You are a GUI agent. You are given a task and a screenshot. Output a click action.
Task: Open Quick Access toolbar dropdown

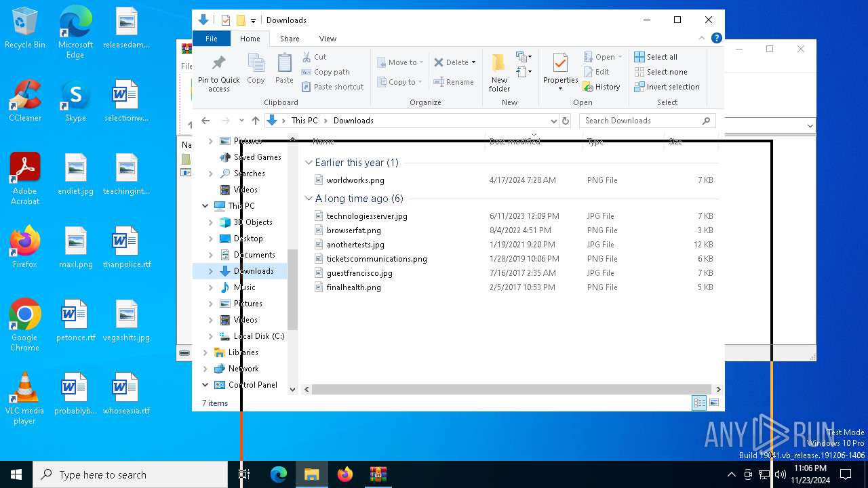click(253, 20)
